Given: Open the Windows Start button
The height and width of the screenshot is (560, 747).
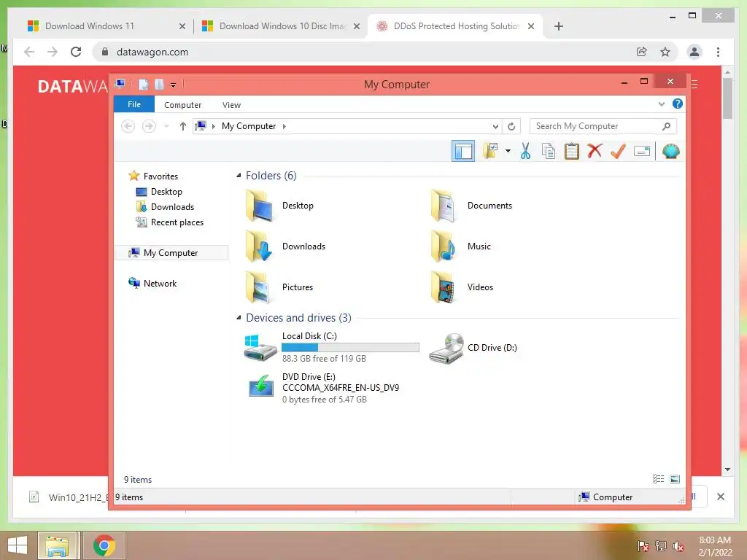Looking at the screenshot, I should tap(18, 545).
